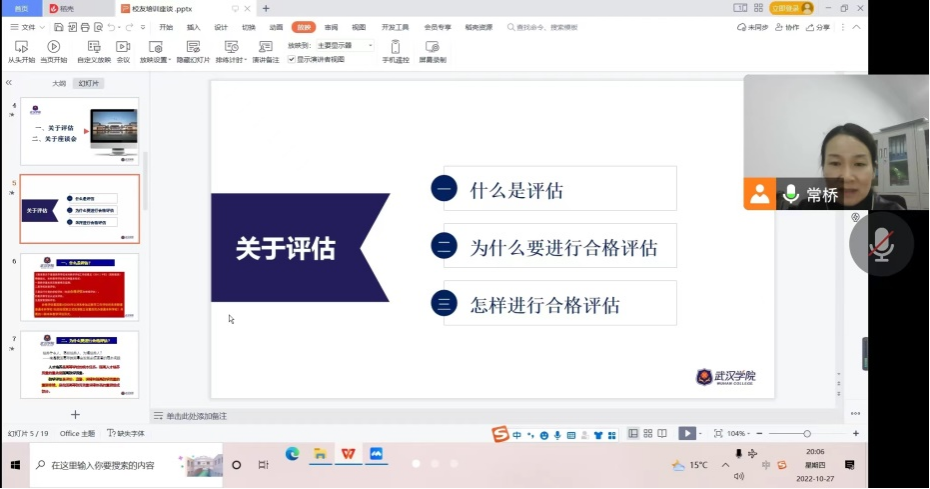Click the zoom slider in the status bar
Image resolution: width=930 pixels, height=489 pixels.
(x=807, y=433)
